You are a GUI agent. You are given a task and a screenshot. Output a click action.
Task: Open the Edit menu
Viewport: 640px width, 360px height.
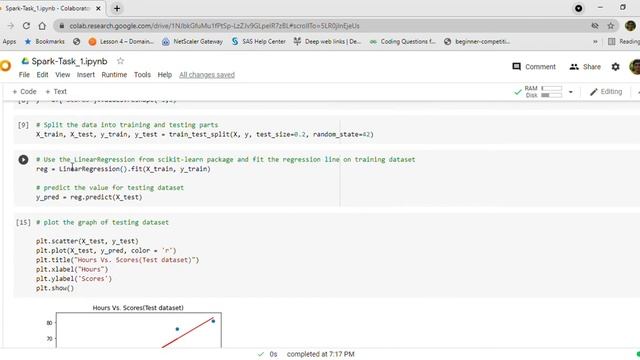pyautogui.click(x=42, y=75)
